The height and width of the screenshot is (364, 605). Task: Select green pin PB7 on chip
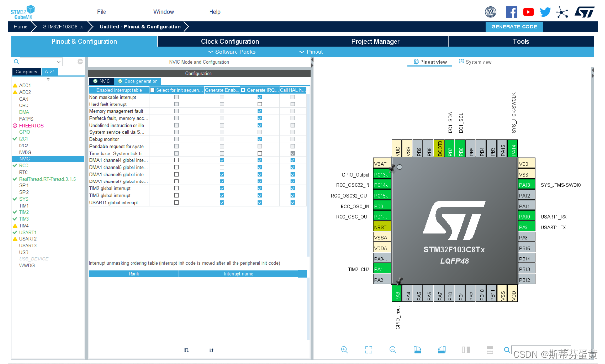point(450,148)
